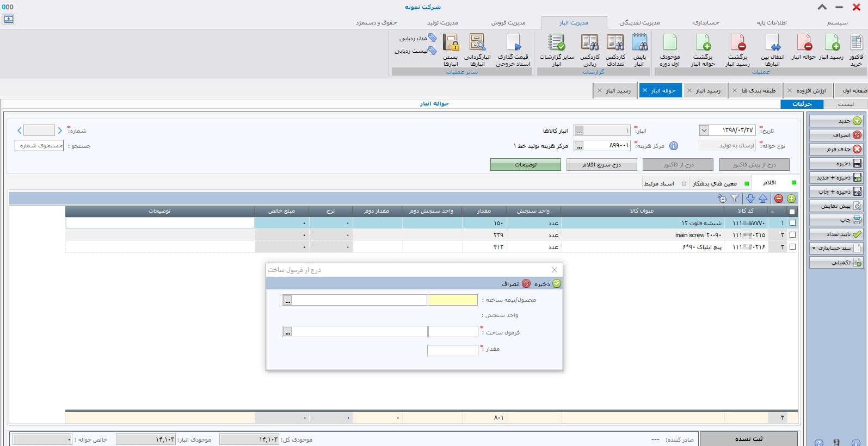Open Tracking List (لیست ردیابی) tag item
The height and width of the screenshot is (446, 868).
[416, 51]
